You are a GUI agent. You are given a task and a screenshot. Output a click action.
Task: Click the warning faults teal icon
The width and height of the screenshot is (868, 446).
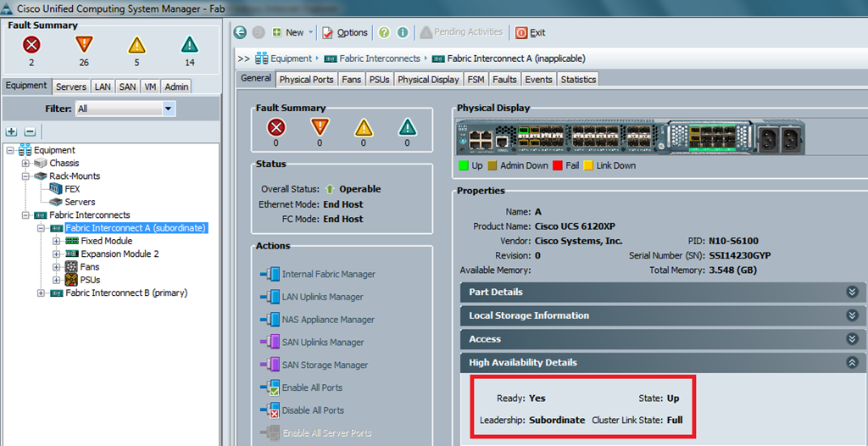(189, 45)
